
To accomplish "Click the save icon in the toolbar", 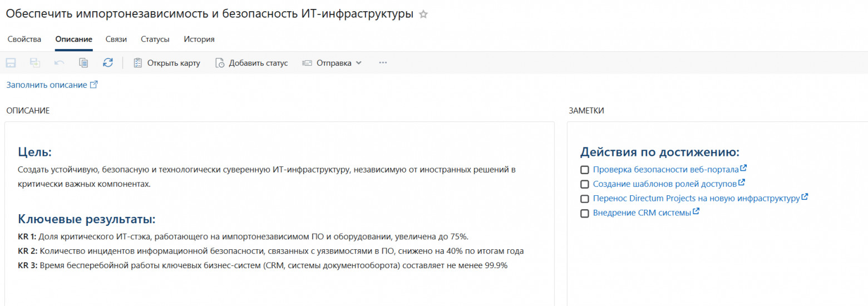I will 11,63.
